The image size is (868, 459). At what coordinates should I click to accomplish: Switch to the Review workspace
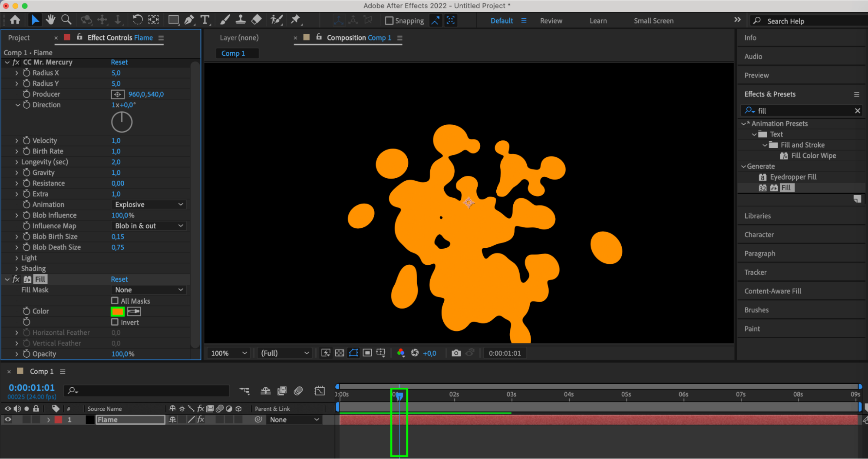pos(551,21)
